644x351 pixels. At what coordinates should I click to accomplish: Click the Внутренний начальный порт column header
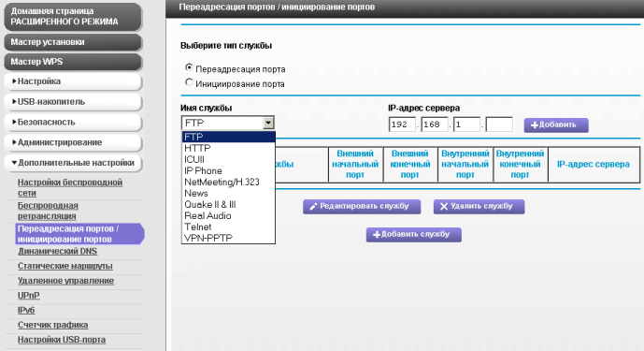click(465, 164)
